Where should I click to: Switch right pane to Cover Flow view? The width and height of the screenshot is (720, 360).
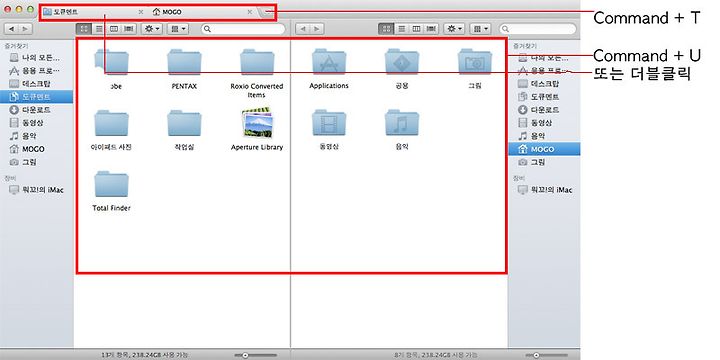pos(431,29)
